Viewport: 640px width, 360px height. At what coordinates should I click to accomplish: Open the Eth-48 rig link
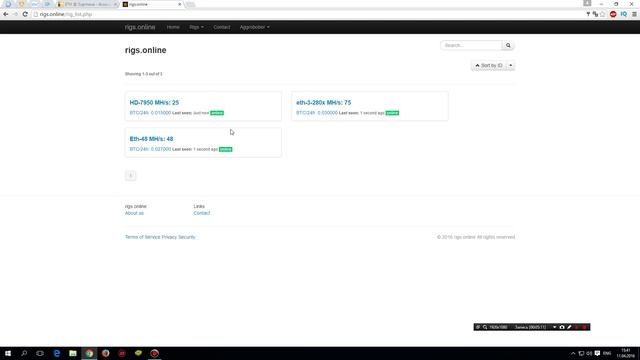(151, 139)
